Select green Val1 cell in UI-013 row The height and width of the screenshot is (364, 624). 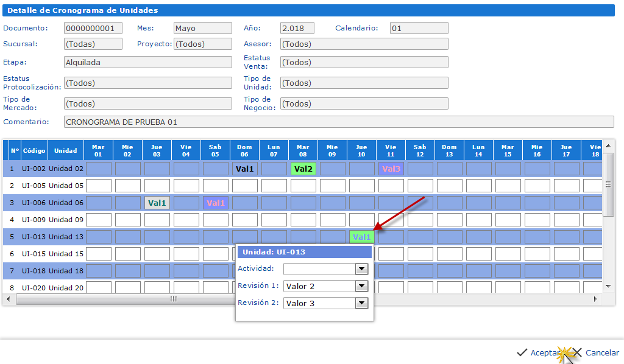(x=361, y=237)
